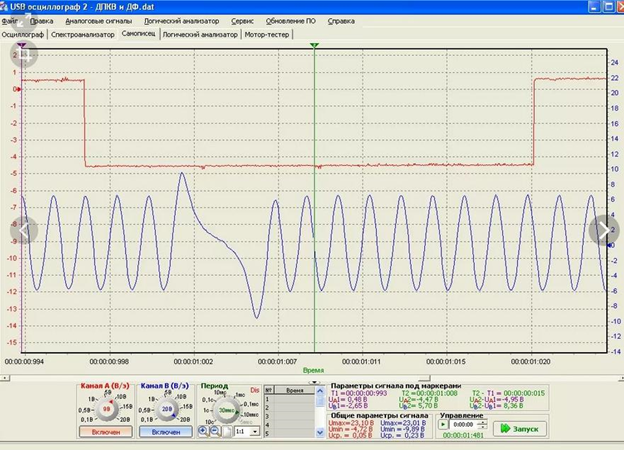The height and width of the screenshot is (450, 624).
Task: Set Период dial to 10с mark
Action: [209, 422]
